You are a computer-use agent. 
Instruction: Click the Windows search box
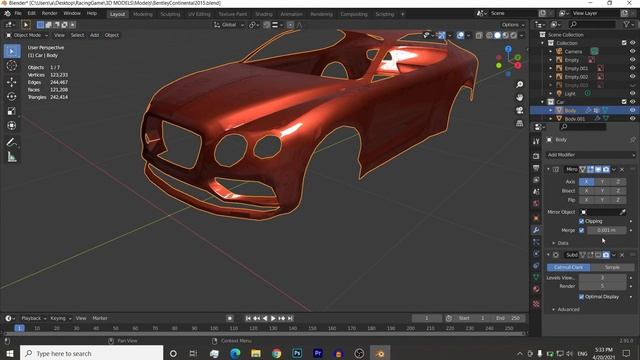point(91,353)
